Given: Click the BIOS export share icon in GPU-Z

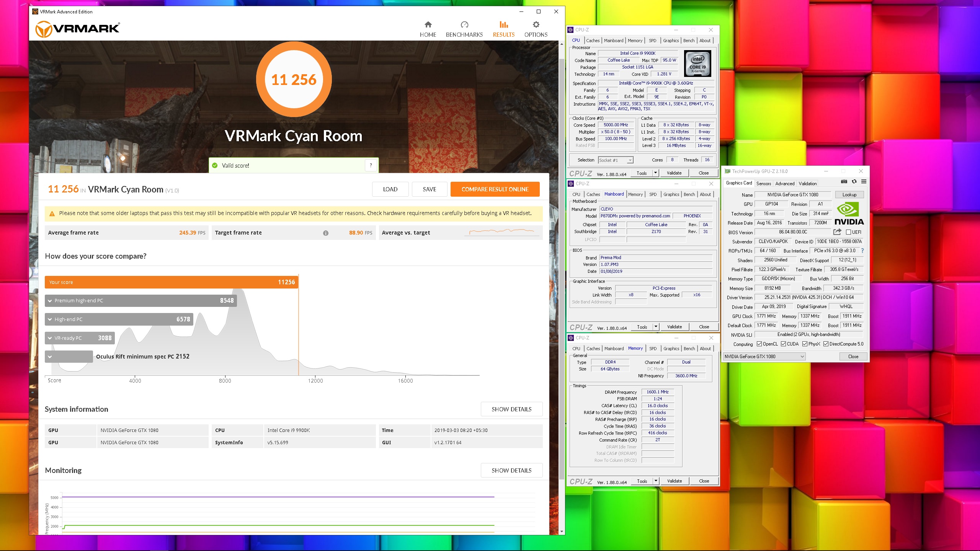Looking at the screenshot, I should tap(837, 232).
